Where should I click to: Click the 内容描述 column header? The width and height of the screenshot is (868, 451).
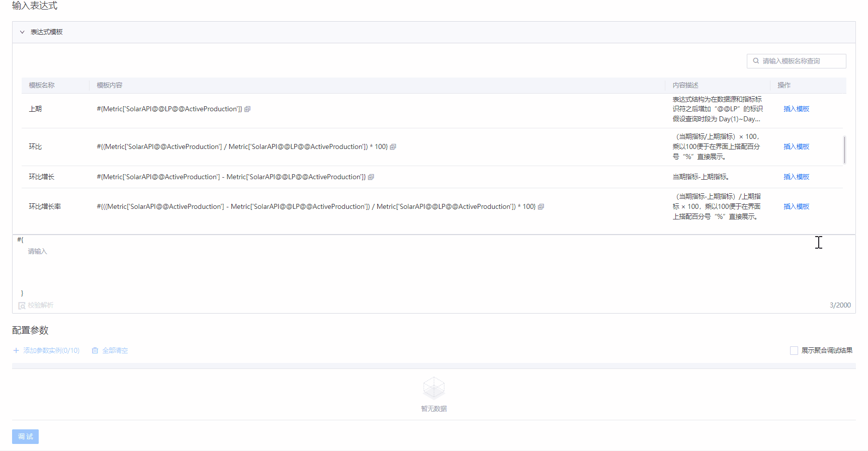[685, 86]
